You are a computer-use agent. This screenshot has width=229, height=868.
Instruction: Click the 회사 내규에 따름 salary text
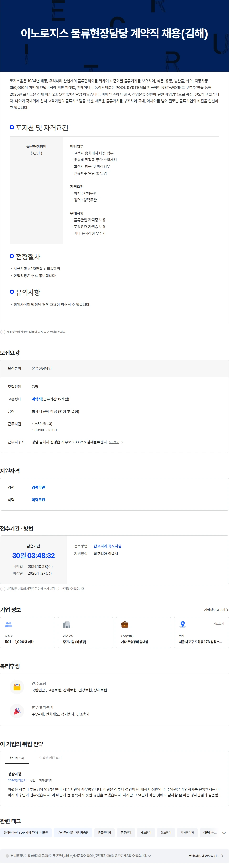click(56, 411)
